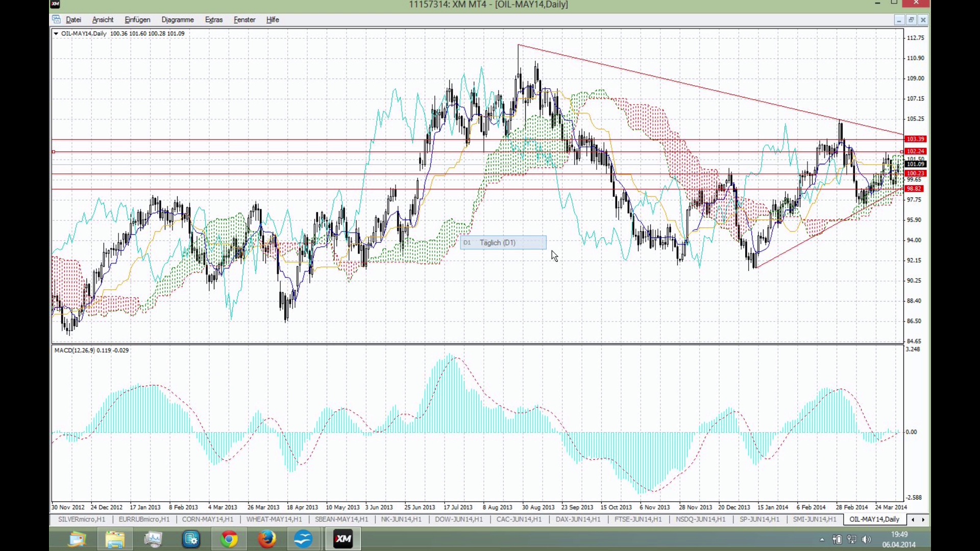Image resolution: width=980 pixels, height=551 pixels.
Task: Open the Einfügen menu
Action: pos(137,19)
